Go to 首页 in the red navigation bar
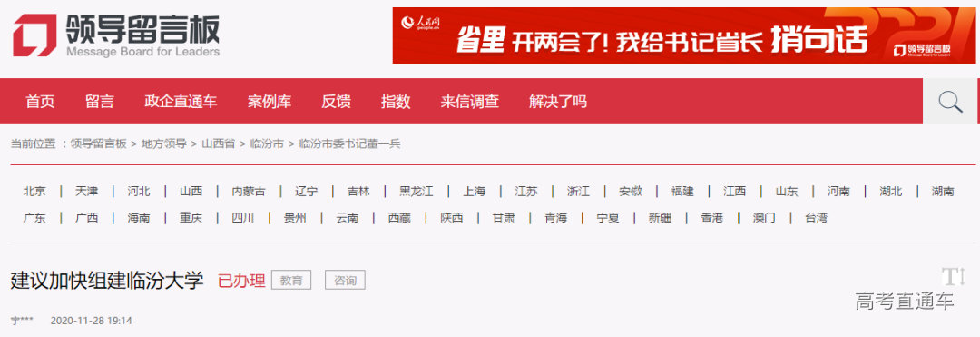Viewport: 980px width, 337px height. [40, 102]
